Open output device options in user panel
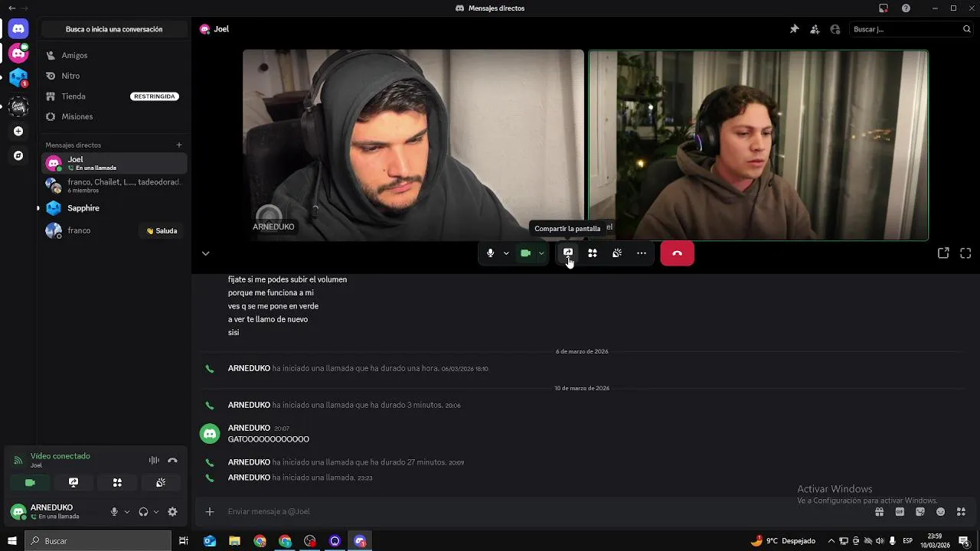 pyautogui.click(x=156, y=512)
